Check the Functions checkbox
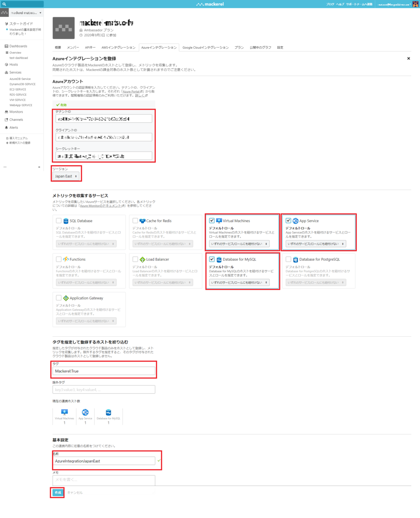Viewport: 420px width, 518px height. [59, 259]
